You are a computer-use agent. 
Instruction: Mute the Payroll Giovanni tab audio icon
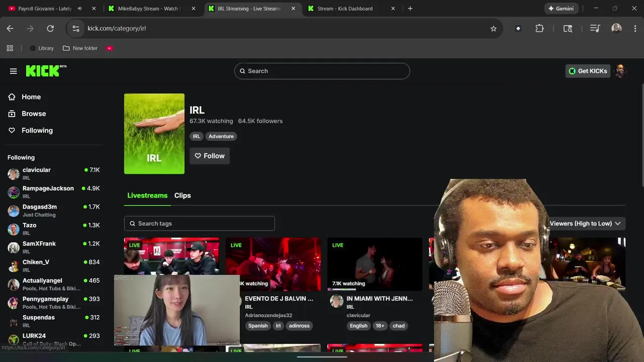79,9
